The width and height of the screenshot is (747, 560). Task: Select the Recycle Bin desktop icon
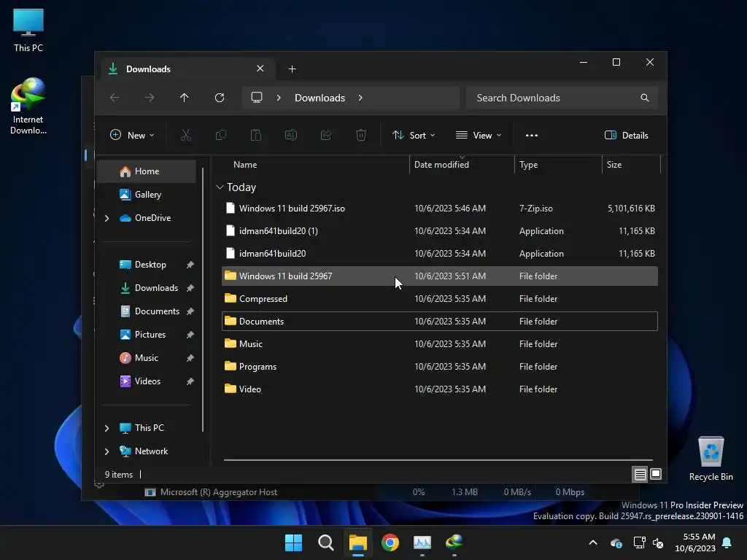[x=711, y=459]
